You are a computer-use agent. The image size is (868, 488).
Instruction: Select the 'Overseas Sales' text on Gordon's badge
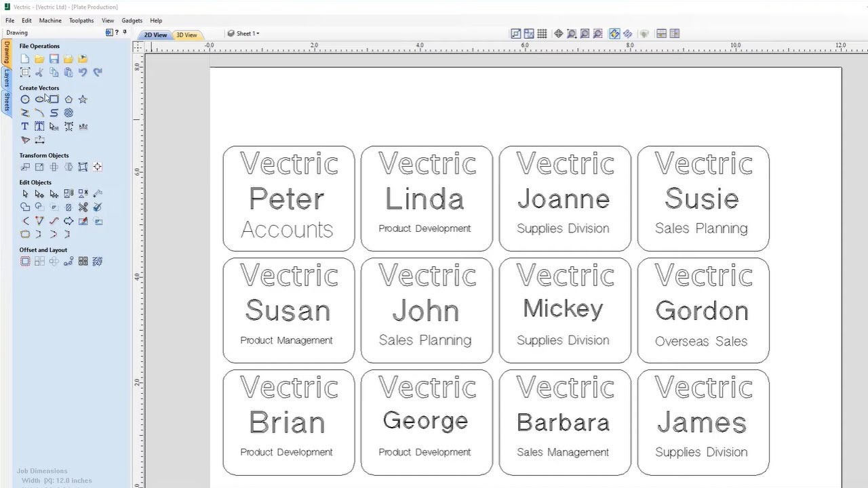point(701,341)
